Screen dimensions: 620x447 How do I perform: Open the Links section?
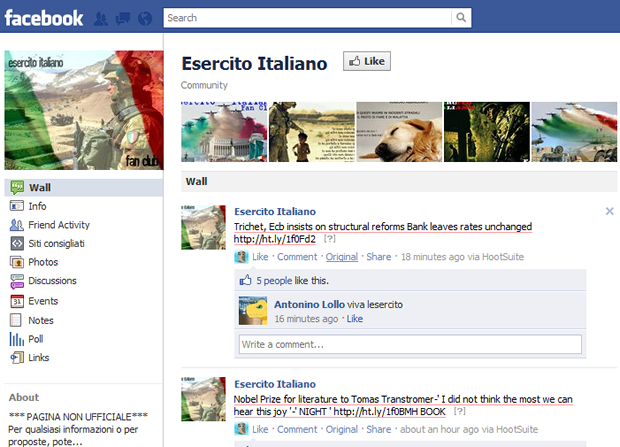coord(39,358)
